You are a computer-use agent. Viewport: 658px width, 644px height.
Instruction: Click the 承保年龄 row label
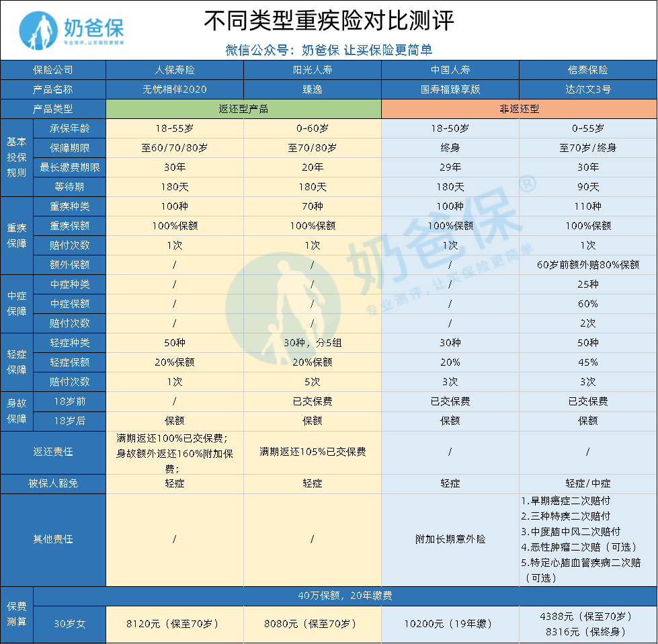pyautogui.click(x=70, y=128)
